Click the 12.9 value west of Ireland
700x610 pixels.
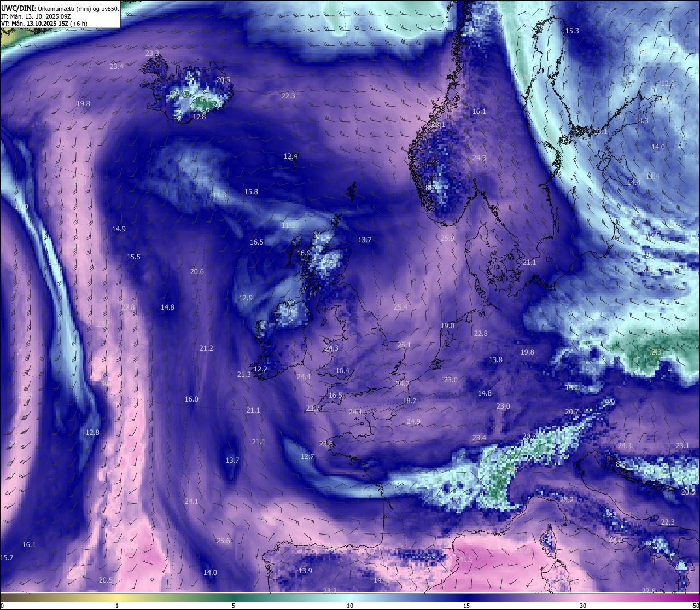246,298
